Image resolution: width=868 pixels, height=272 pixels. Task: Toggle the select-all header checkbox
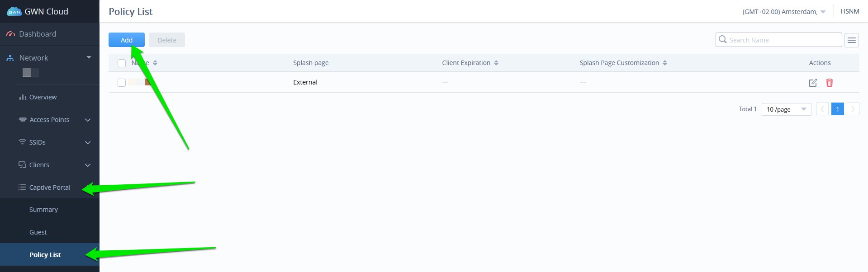122,63
